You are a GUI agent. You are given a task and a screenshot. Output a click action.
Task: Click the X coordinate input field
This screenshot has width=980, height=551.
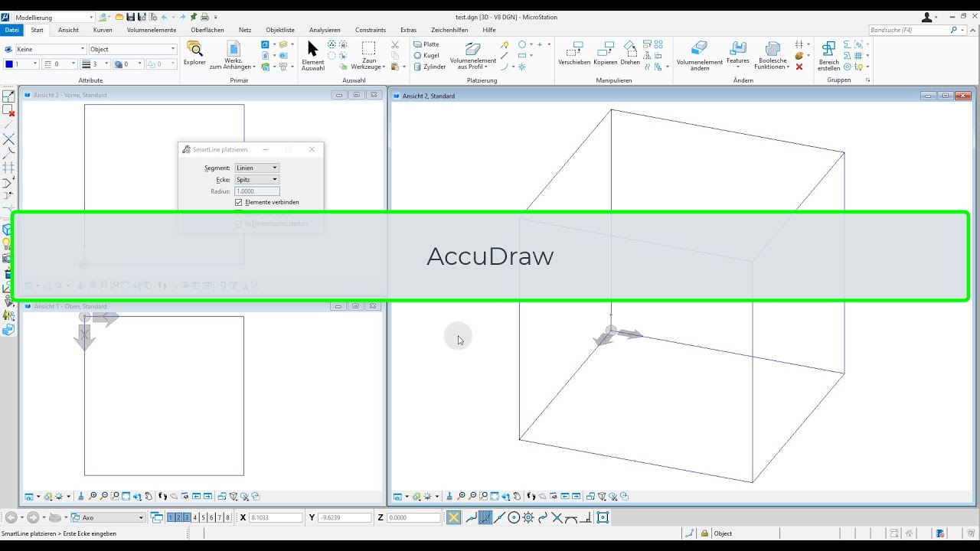[276, 518]
